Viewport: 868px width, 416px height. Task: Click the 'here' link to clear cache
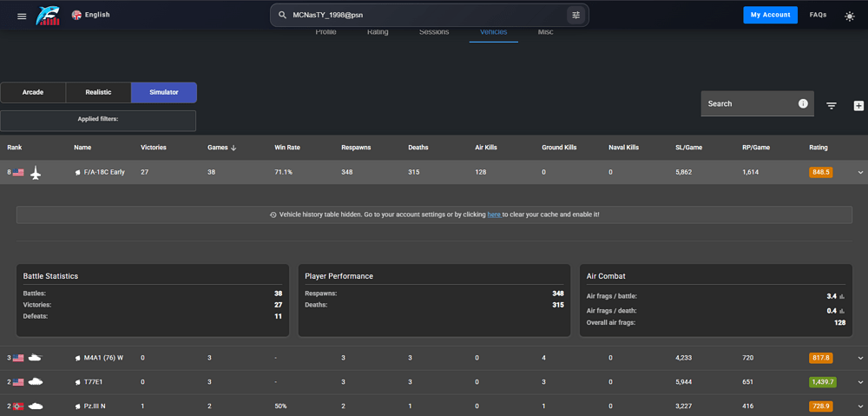[493, 215]
